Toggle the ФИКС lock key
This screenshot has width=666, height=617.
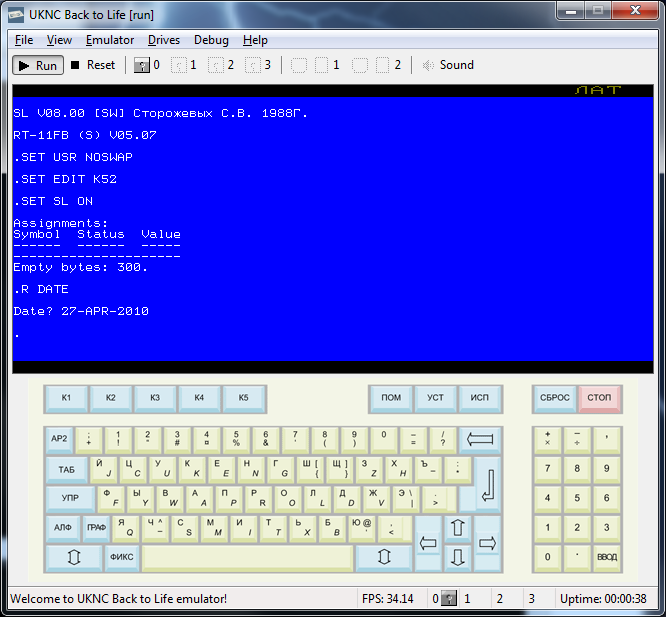pos(122,557)
